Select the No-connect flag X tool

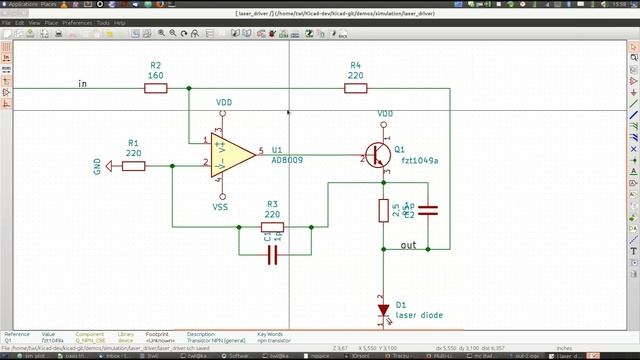coord(633,149)
